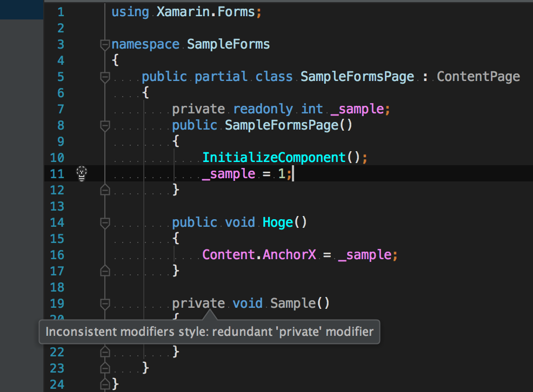Click '_sample' assignment on line 11
The image size is (533, 392).
click(229, 174)
